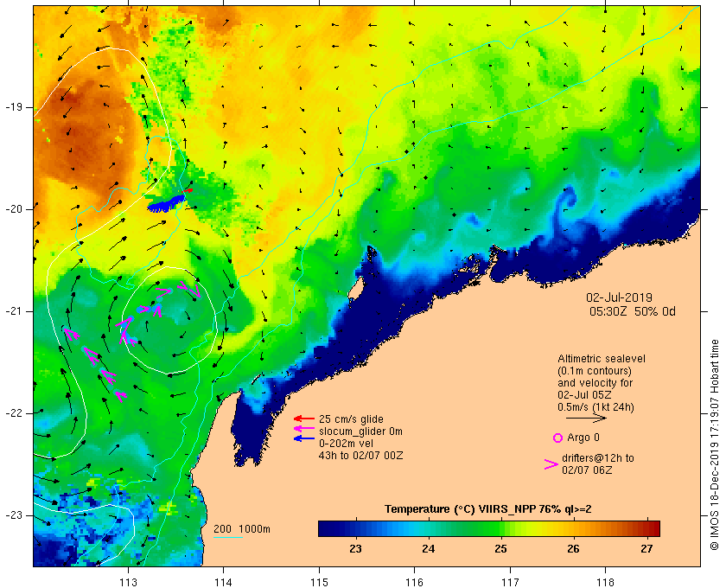
Task: Click the colorbar tick label 26
Action: coord(573,549)
